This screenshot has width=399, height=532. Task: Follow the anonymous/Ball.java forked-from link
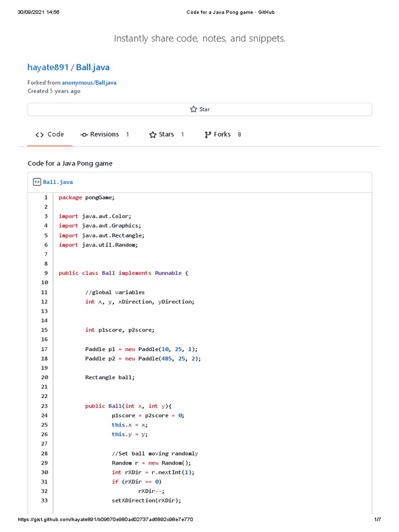[89, 83]
